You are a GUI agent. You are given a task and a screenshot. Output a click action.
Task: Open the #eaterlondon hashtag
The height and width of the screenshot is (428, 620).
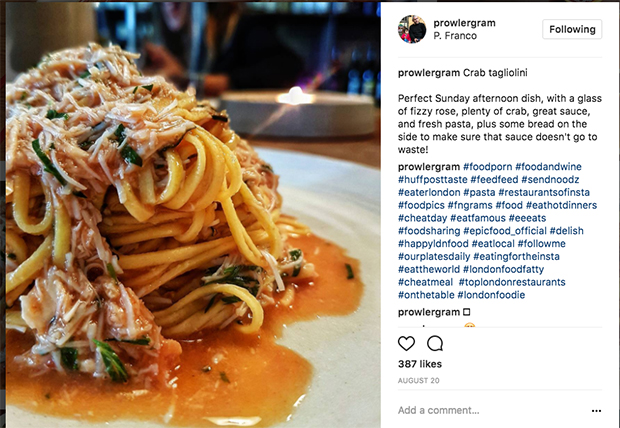[x=429, y=192]
